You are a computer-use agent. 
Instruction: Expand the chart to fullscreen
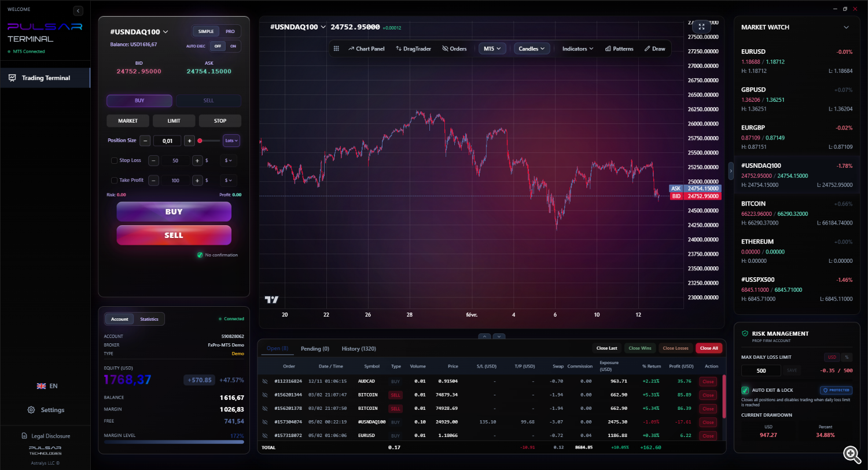point(701,27)
